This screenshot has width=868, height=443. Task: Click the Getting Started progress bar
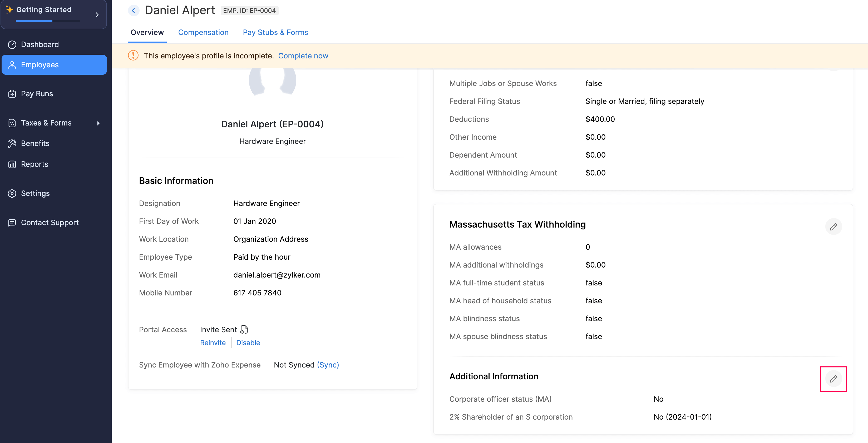pos(47,21)
